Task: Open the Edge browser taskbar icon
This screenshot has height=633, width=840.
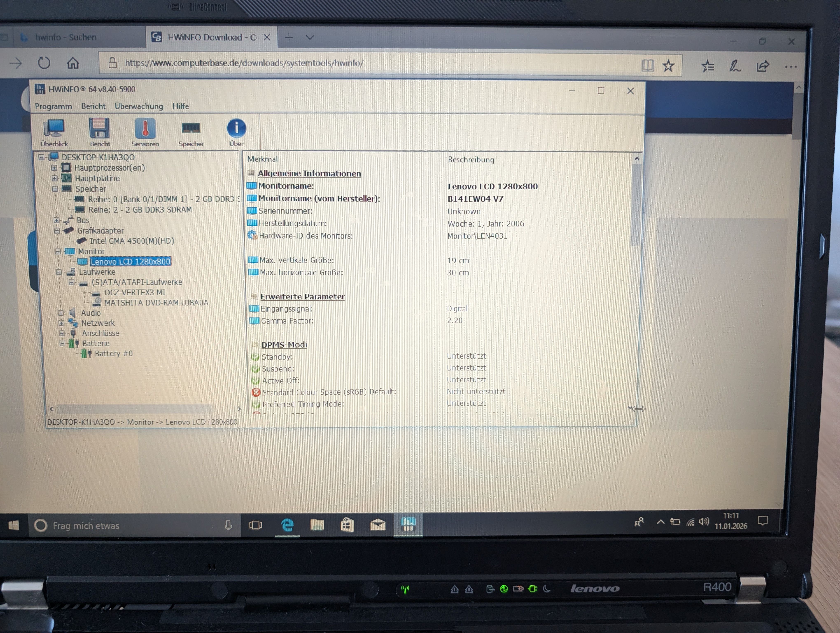Action: coord(287,525)
